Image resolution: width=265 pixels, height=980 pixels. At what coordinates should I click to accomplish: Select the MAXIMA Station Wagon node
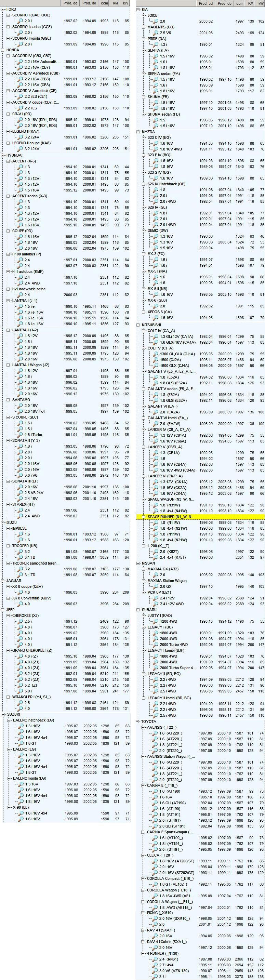coord(167,581)
